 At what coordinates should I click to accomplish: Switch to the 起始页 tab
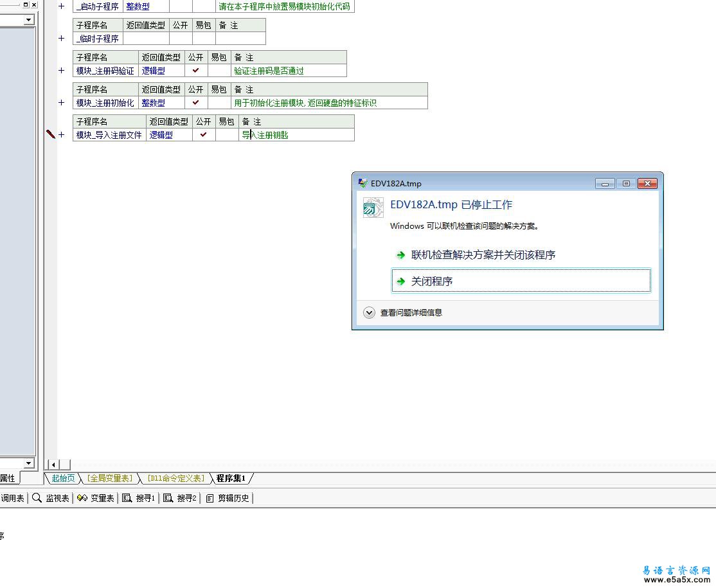click(x=63, y=478)
